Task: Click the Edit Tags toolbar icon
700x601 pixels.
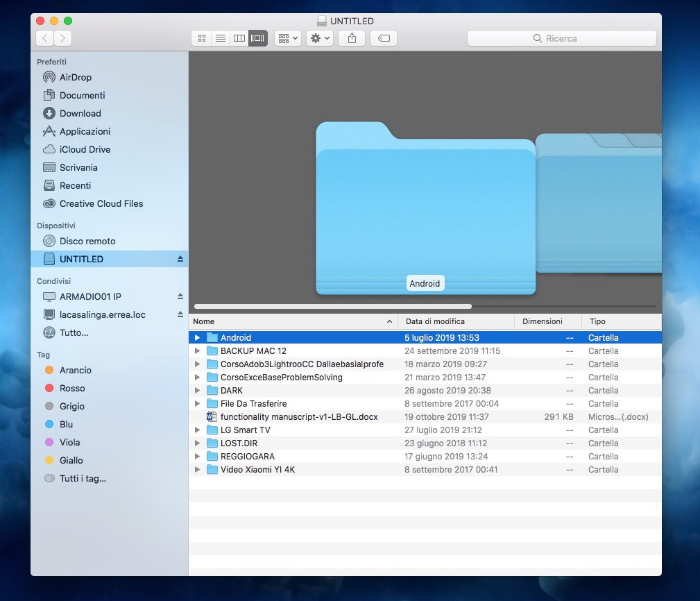Action: pyautogui.click(x=384, y=38)
